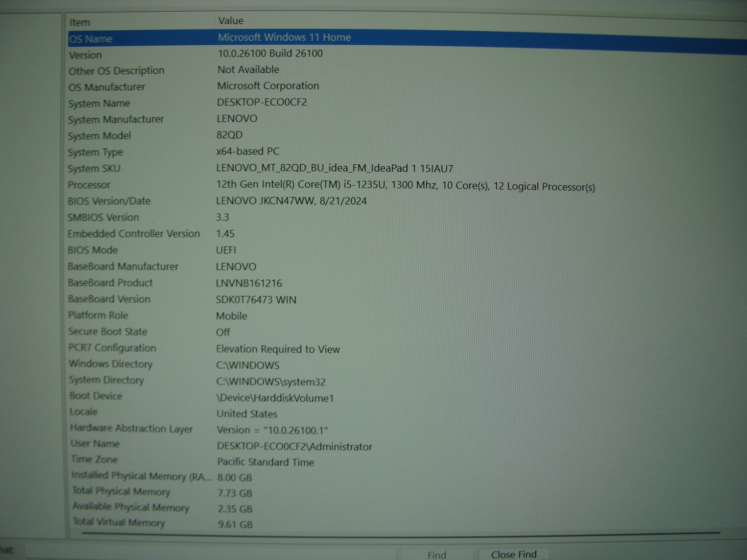Click LENOVO JKCN47WW BIOS value

(291, 201)
